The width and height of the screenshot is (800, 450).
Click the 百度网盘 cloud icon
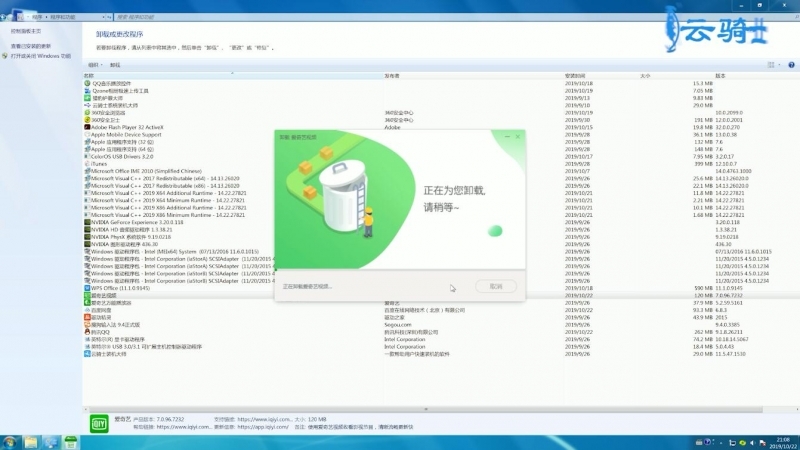click(x=87, y=310)
